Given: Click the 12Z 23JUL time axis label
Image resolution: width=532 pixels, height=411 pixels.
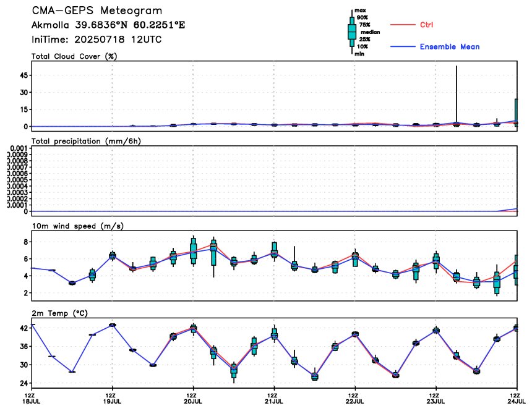Looking at the screenshot, I should click(436, 399).
